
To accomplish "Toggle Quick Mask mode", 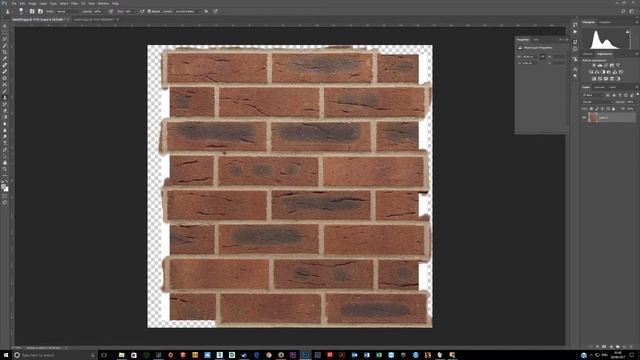I will click(4, 196).
